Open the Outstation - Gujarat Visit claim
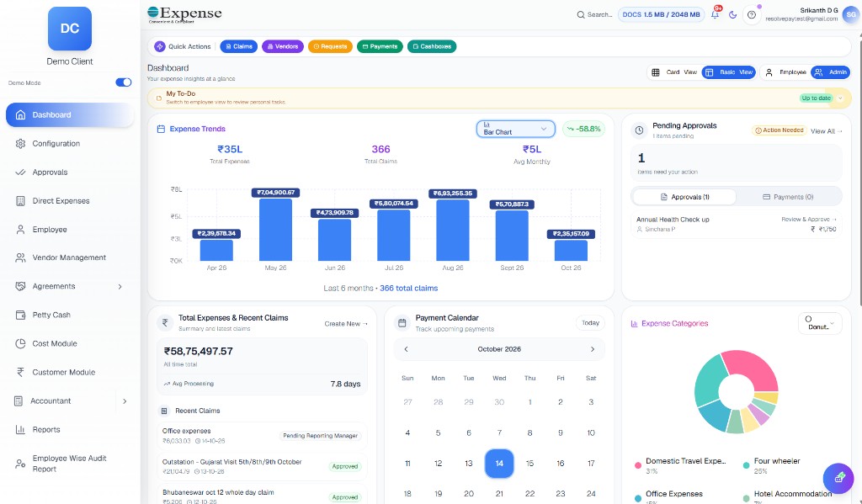This screenshot has height=504, width=862. (x=263, y=466)
